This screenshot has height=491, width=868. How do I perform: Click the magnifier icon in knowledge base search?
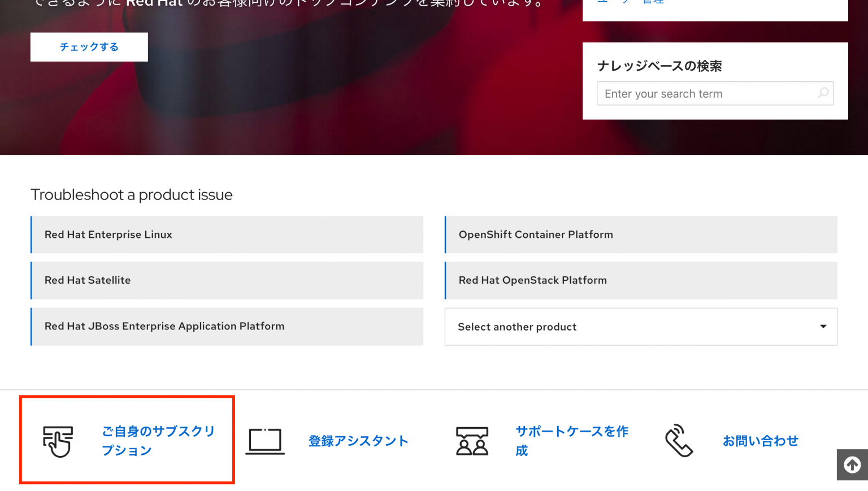pyautogui.click(x=823, y=93)
